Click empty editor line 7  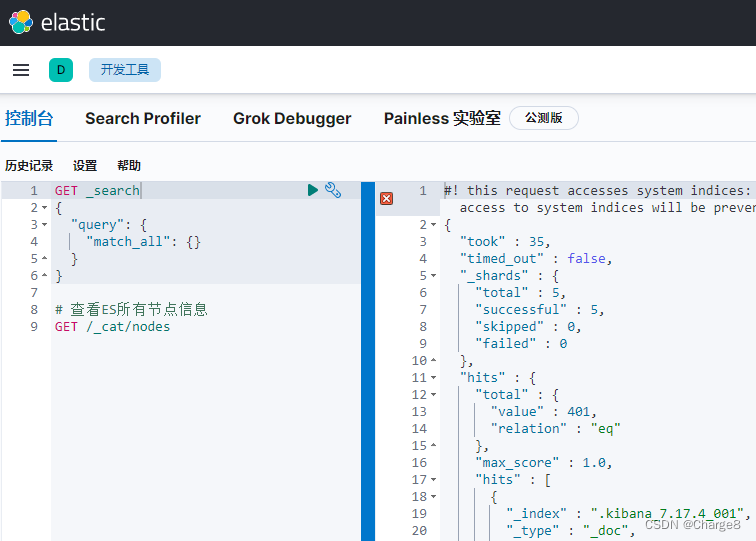click(x=206, y=293)
